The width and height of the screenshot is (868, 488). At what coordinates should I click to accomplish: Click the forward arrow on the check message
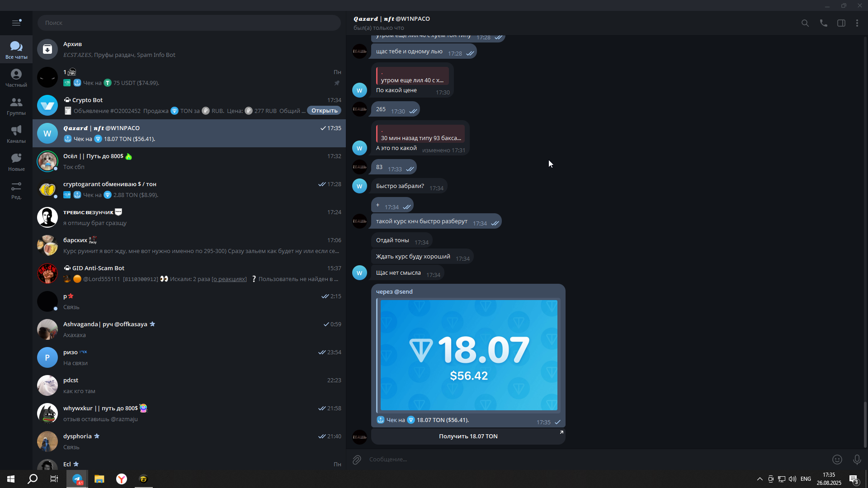coord(561,432)
